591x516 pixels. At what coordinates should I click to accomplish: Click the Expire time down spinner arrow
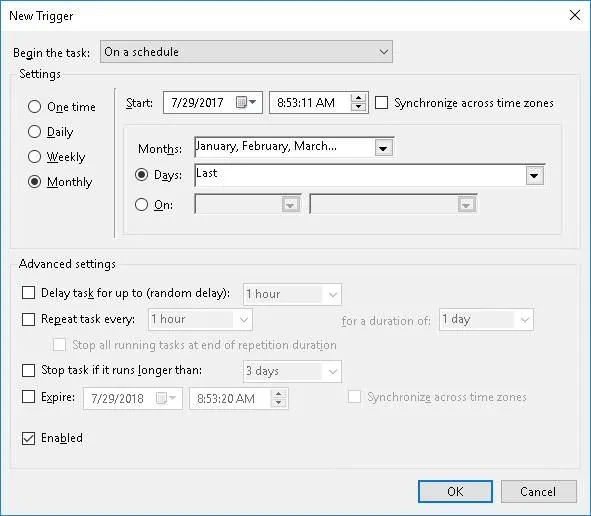278,403
